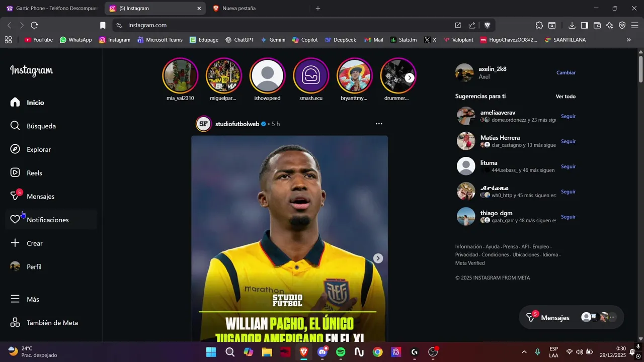Open WhatsApp bookmark
The width and height of the screenshot is (644, 362).
coord(76,40)
